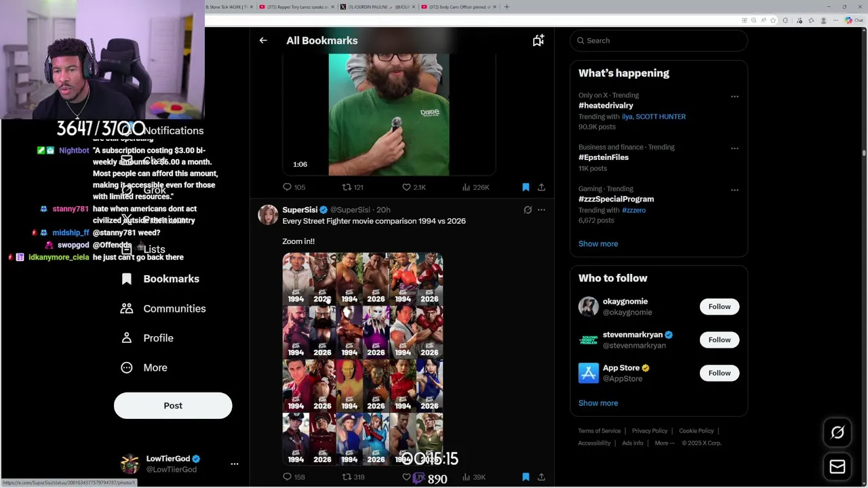
Task: Open more options for #zzzSpecialProgram trend
Action: 734,190
